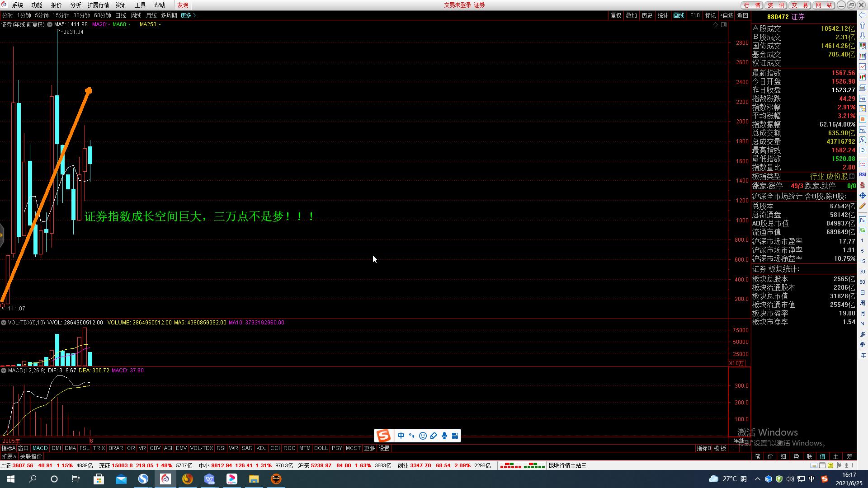Click the Sogou S logo on the input bar
The image size is (868, 488).
383,436
